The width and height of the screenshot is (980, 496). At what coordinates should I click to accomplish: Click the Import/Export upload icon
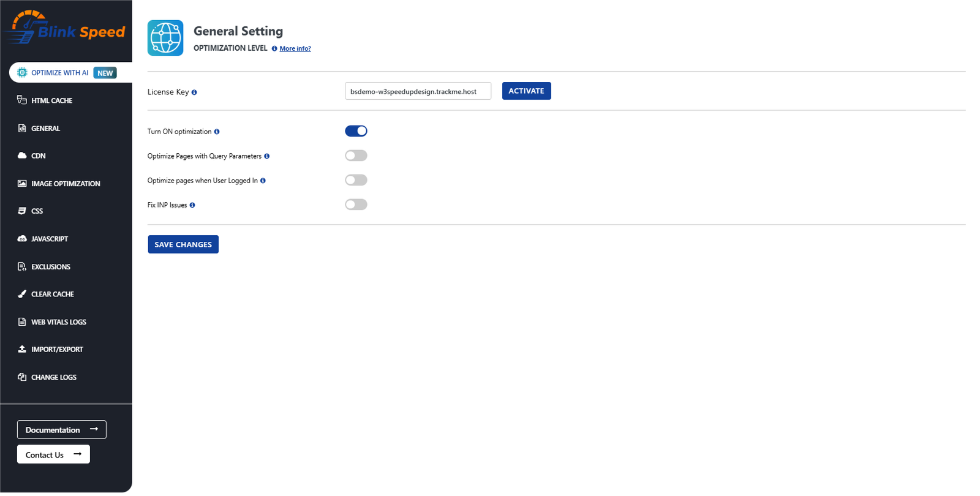(x=22, y=349)
